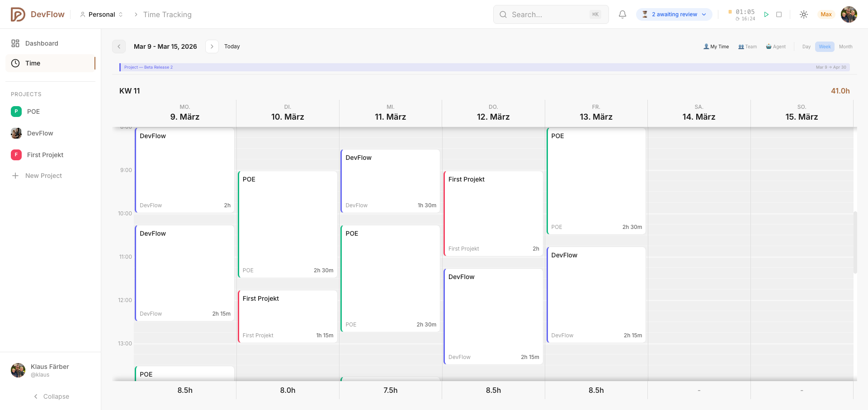Open notifications via the bell icon
Screen dimensions: 868x410
click(x=623, y=14)
